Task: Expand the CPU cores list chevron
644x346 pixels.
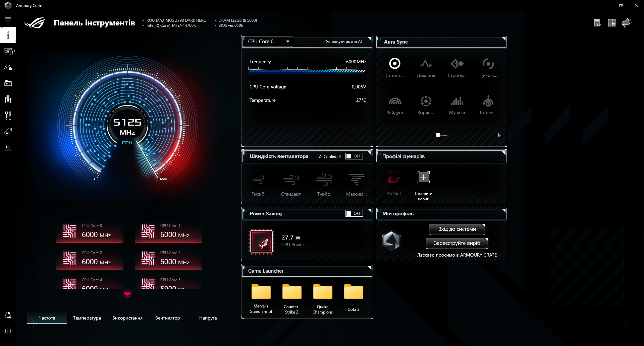Action: [127, 295]
